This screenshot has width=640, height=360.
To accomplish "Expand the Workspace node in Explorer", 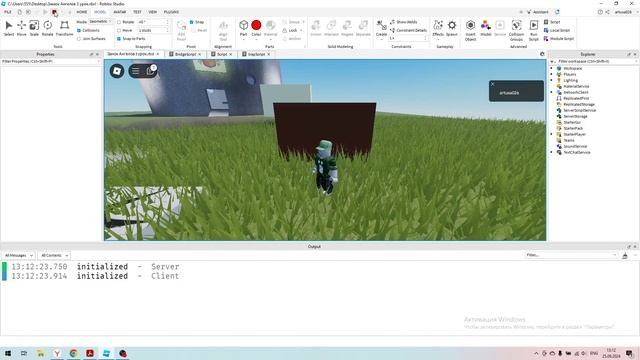I will [x=552, y=69].
